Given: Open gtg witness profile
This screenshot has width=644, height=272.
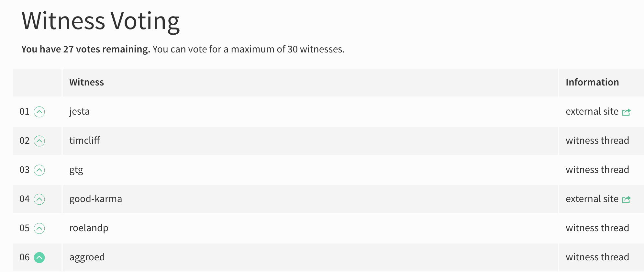Looking at the screenshot, I should [x=76, y=170].
